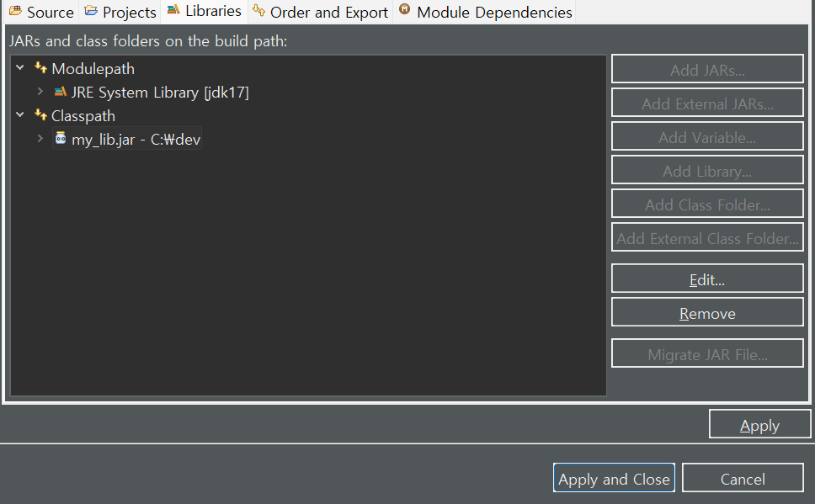815x504 pixels.
Task: Select the Classpath label
Action: (83, 116)
